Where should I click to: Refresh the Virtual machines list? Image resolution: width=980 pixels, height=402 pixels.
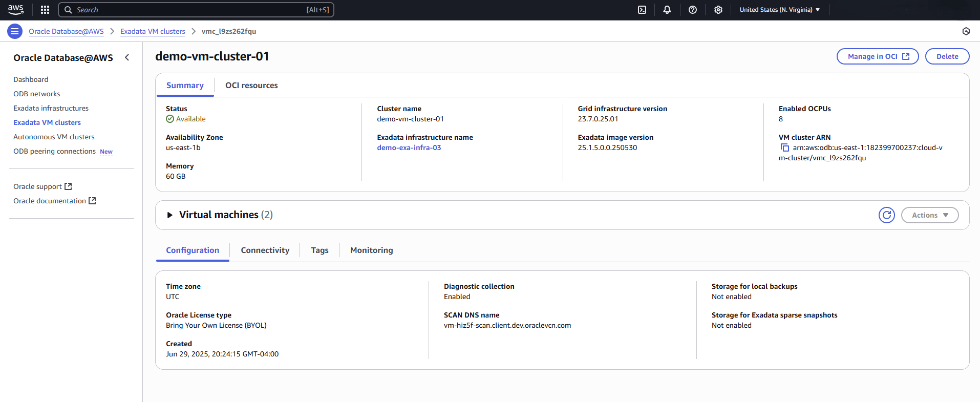(887, 215)
